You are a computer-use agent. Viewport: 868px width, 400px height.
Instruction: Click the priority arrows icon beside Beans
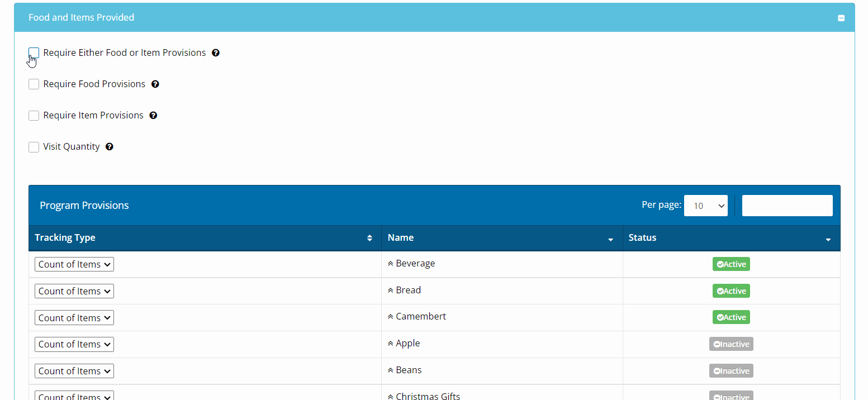(391, 370)
